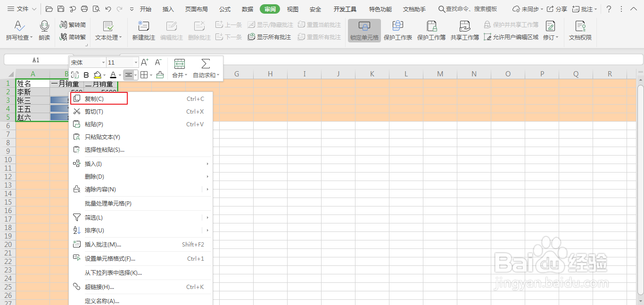Convert text with 繁转简
The height and width of the screenshot is (305, 644).
coord(73,25)
